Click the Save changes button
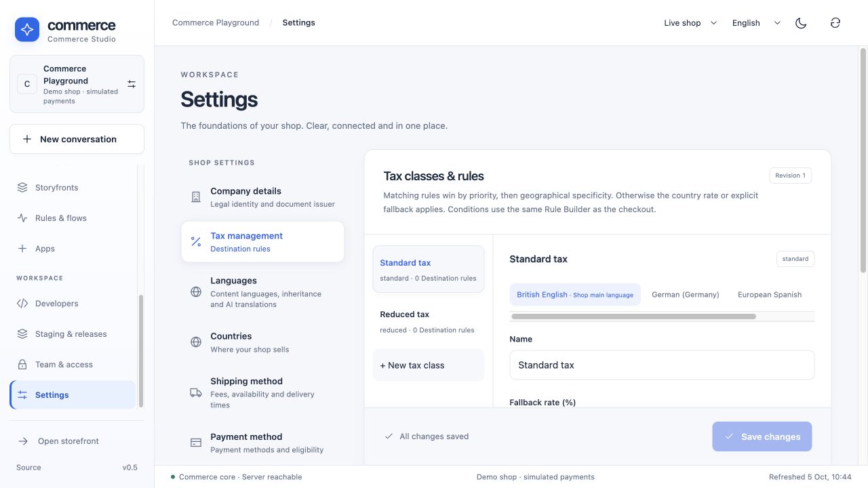Viewport: 868px width, 488px height. coord(762,436)
